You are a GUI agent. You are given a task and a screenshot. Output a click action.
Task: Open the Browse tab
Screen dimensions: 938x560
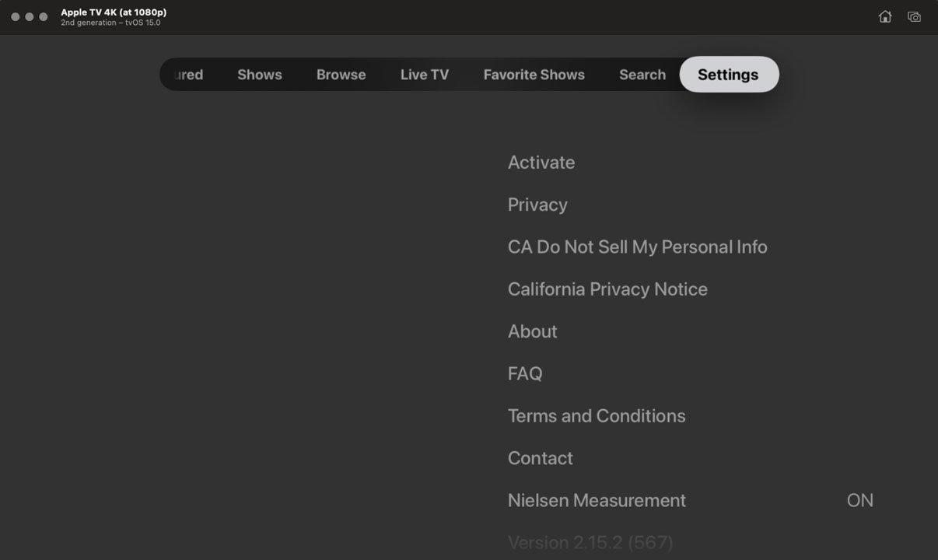click(341, 74)
